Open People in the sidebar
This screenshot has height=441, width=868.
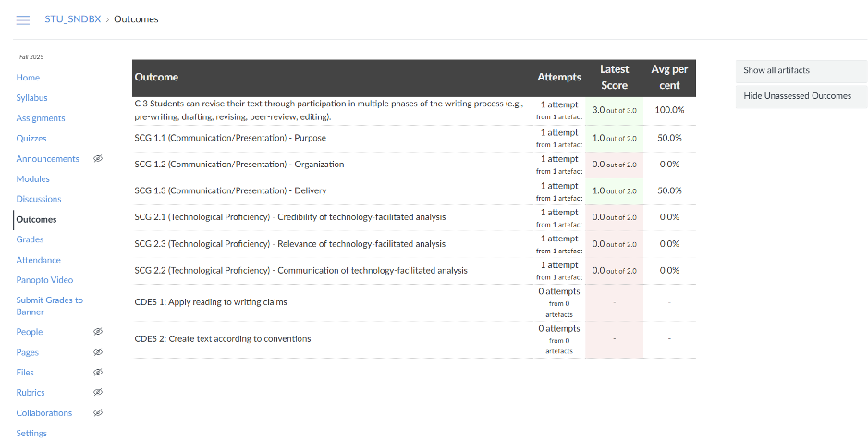[x=30, y=332]
